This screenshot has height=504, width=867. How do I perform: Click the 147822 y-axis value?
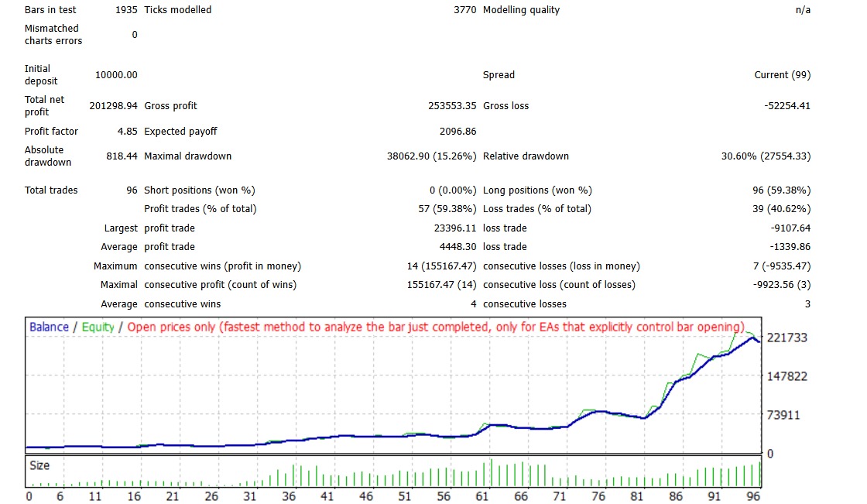(x=786, y=376)
